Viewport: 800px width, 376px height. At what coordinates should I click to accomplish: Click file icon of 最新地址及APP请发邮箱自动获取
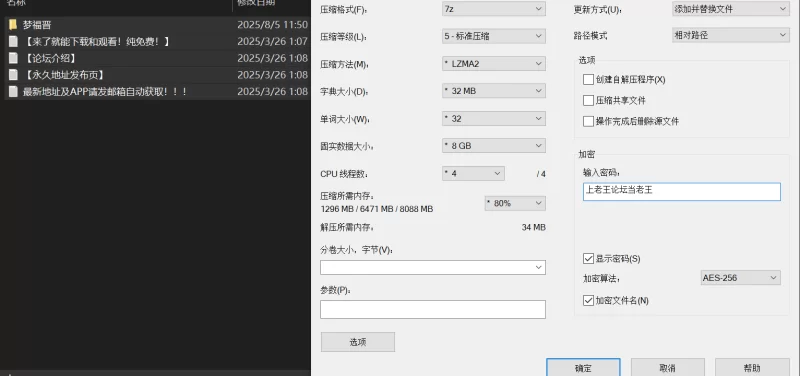(13, 92)
